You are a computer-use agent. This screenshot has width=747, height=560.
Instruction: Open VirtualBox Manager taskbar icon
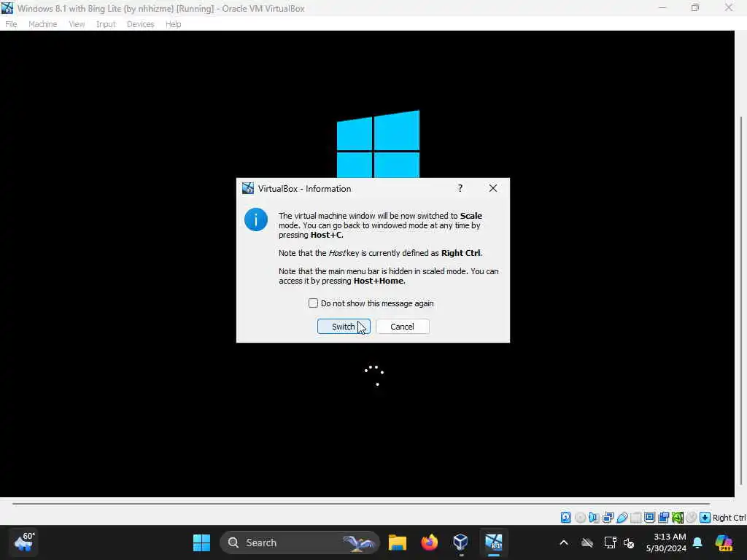pyautogui.click(x=461, y=542)
